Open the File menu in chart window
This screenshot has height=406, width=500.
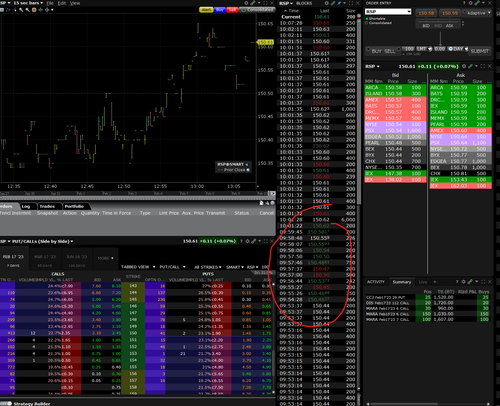click(x=50, y=3)
